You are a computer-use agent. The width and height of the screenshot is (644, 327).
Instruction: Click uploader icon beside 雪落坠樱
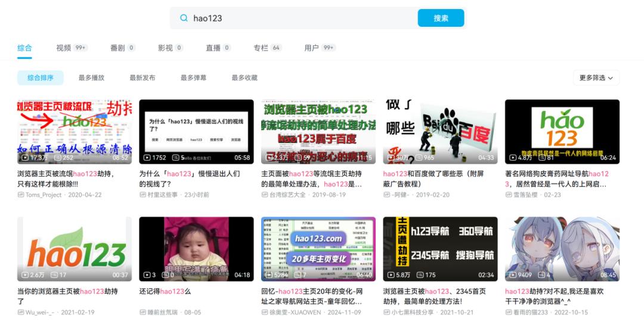click(x=509, y=195)
